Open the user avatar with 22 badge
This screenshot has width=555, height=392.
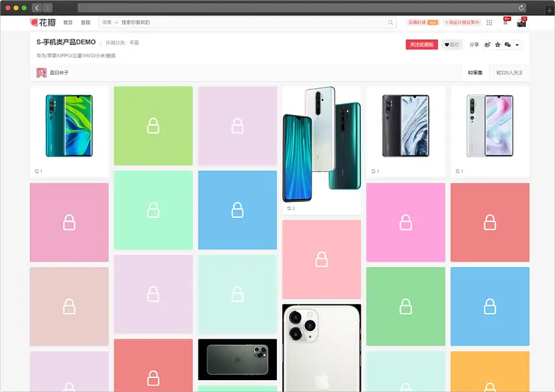522,22
